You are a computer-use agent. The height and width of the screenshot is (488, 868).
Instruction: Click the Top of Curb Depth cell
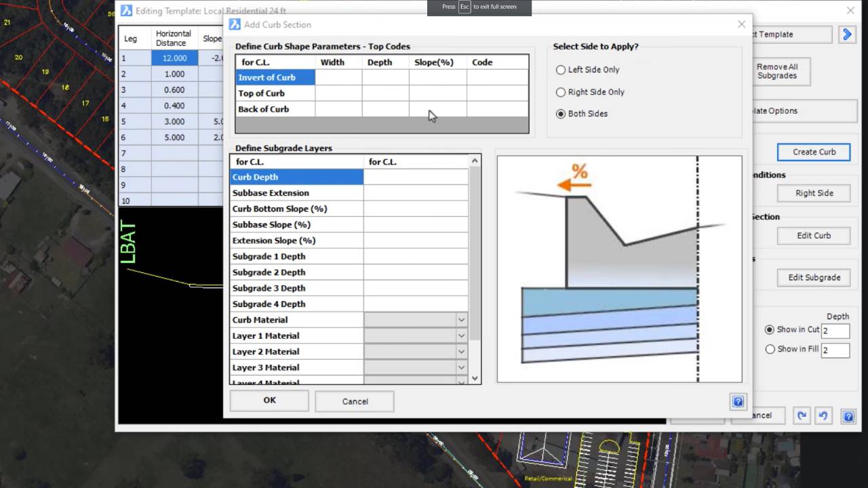pyautogui.click(x=385, y=94)
